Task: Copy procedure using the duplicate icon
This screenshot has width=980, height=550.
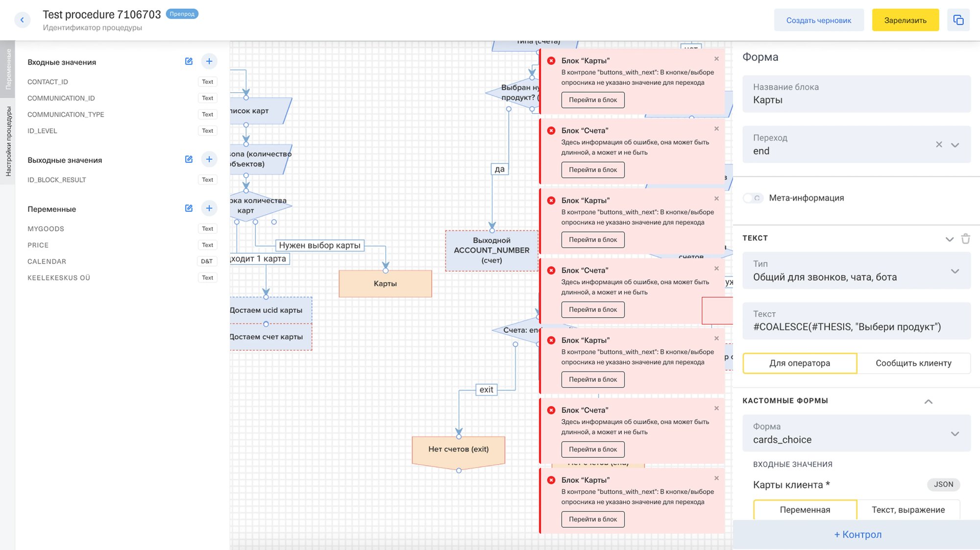Action: tap(958, 20)
